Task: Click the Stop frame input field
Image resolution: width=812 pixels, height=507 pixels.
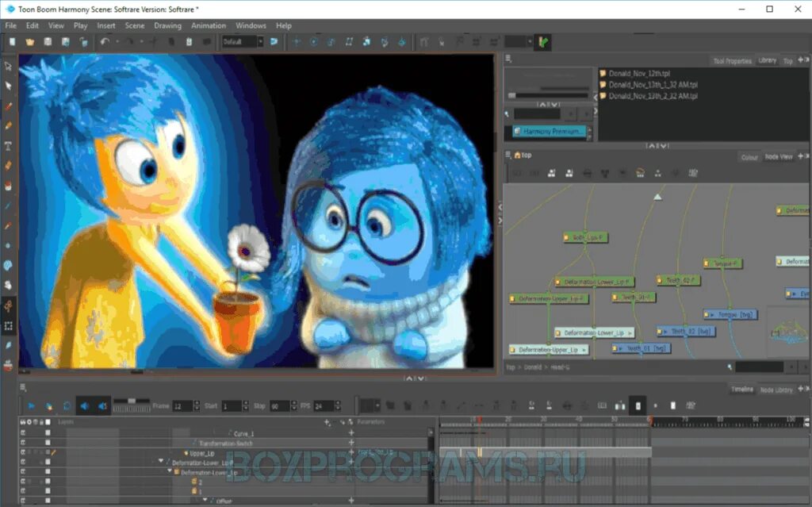Action: click(280, 406)
